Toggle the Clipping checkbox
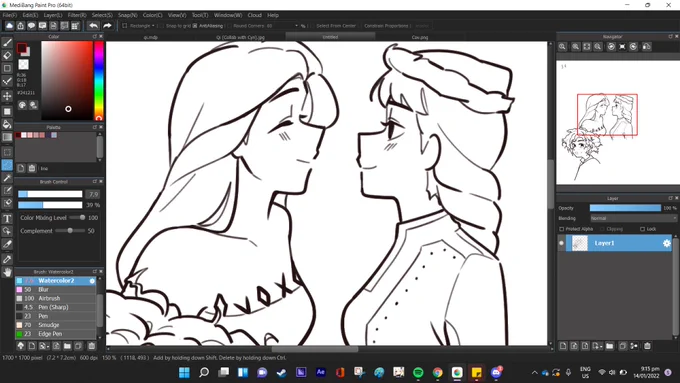Screen dimensions: 680x383 (x=602, y=229)
